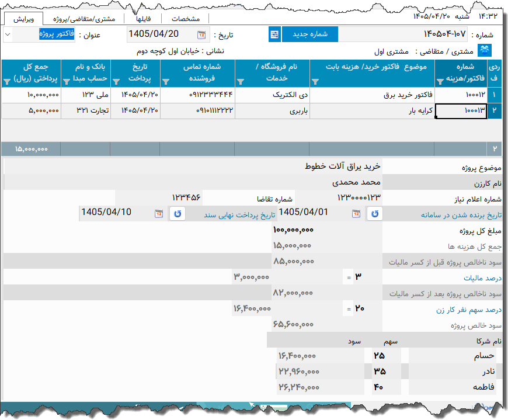Screen dimensions: 508x420
Task: Click the فاکتور خرید برق cell
Action: point(372,95)
